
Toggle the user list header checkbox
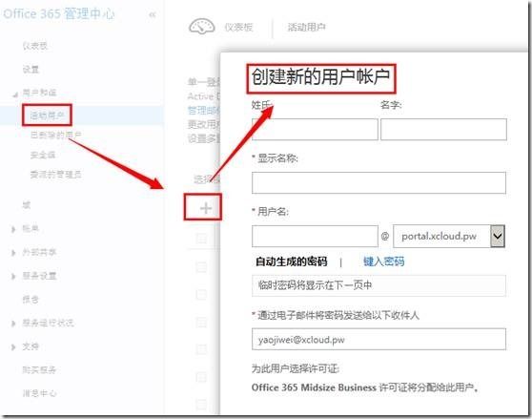click(201, 238)
